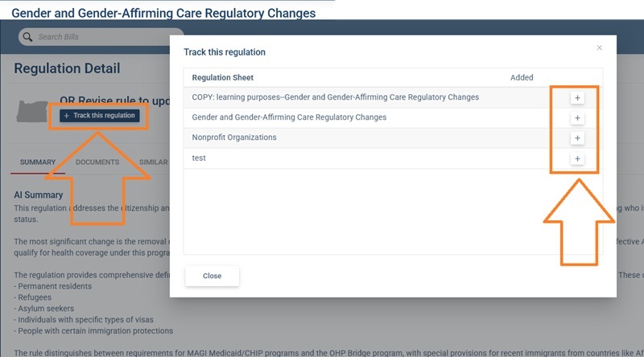This screenshot has height=357, width=644.
Task: Dismiss the dialog with the X icon
Action: [599, 48]
